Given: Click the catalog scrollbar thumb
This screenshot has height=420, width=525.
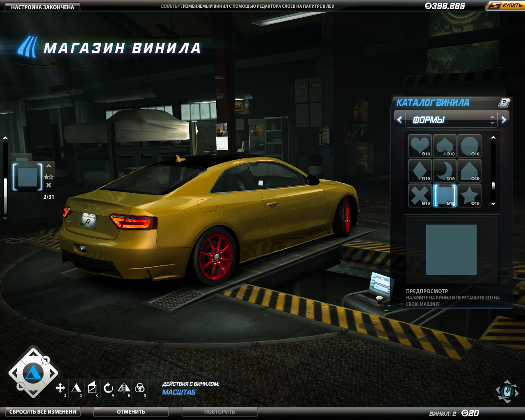Looking at the screenshot, I should point(493,185).
